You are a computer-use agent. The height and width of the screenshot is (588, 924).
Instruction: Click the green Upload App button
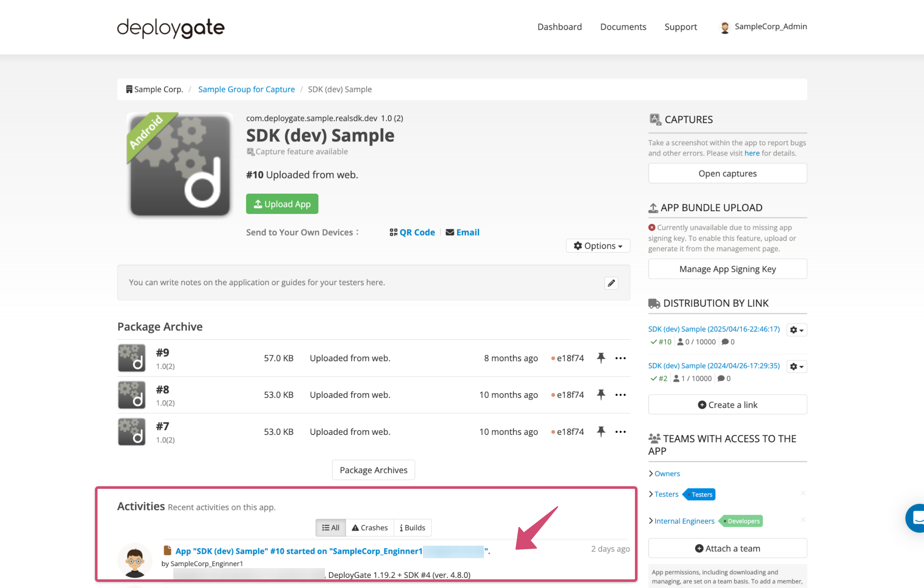(x=282, y=204)
